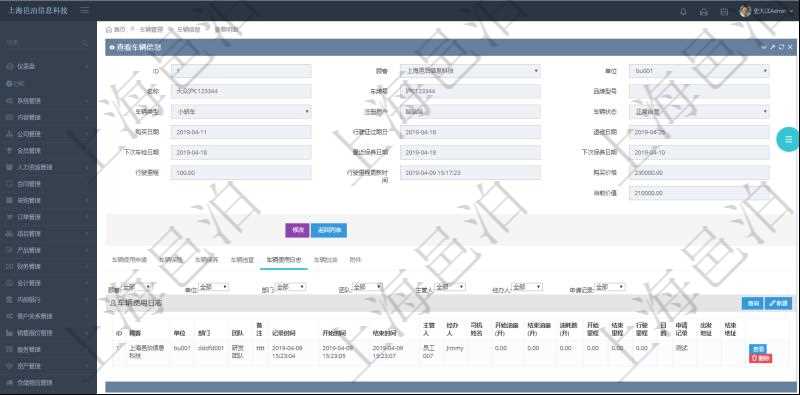
Task: Click the purple 修改 button
Action: tap(297, 231)
